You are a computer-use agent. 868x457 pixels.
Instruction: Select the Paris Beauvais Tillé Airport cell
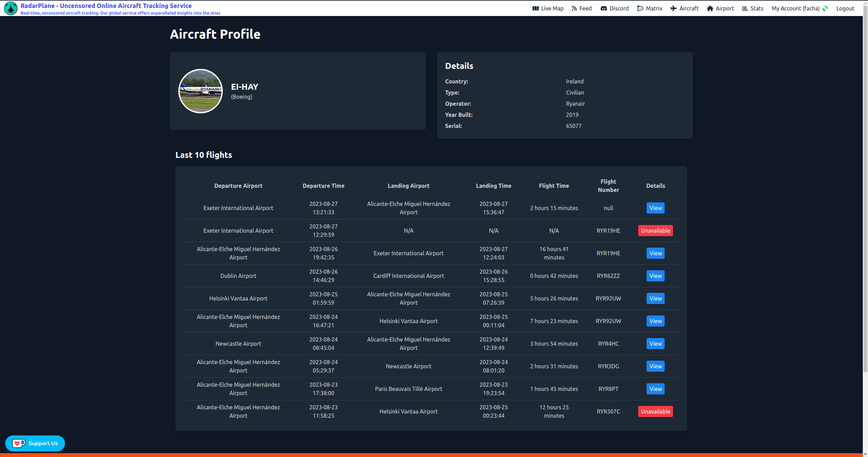coord(408,389)
